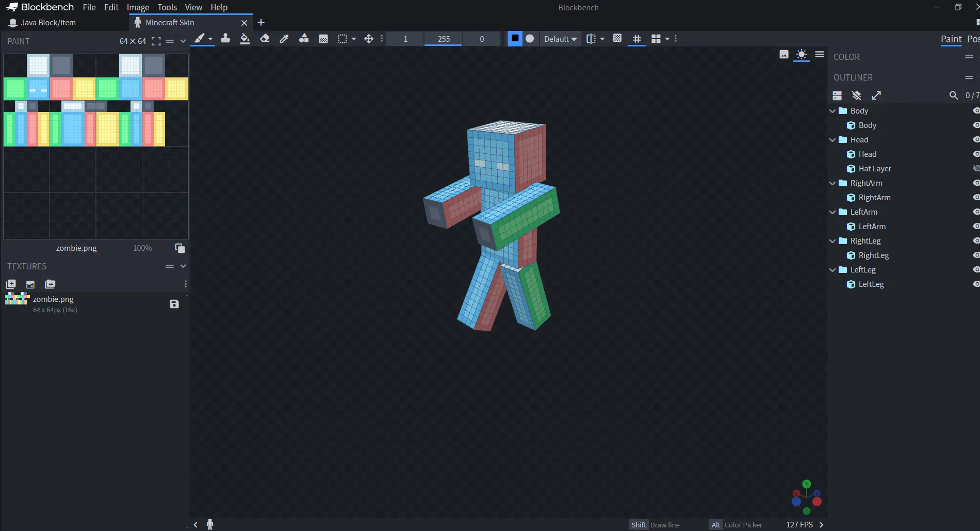
Task: Open the dropdown beside the grid layout icon
Action: pos(667,39)
